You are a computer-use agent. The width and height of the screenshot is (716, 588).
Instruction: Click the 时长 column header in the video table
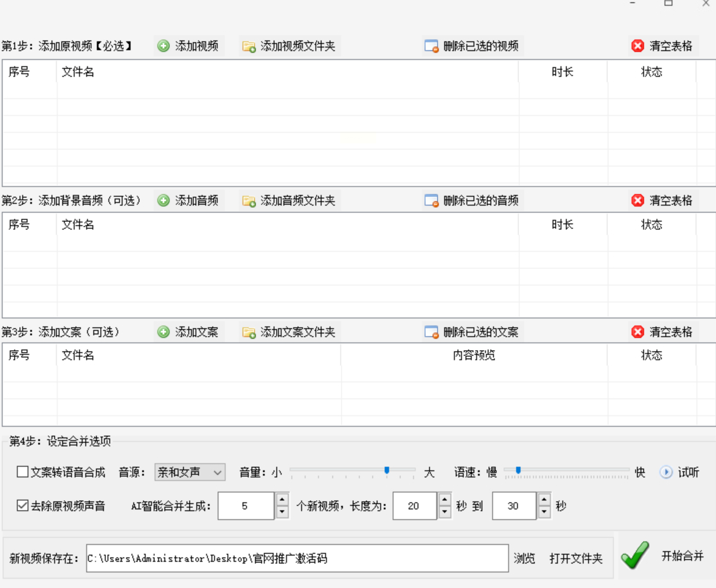pos(562,72)
